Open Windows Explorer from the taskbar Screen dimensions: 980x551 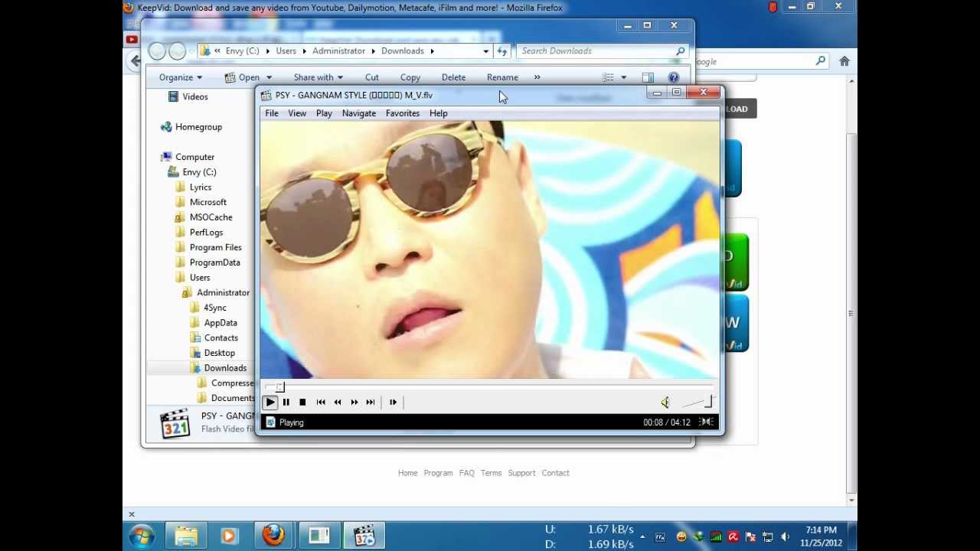tap(186, 536)
